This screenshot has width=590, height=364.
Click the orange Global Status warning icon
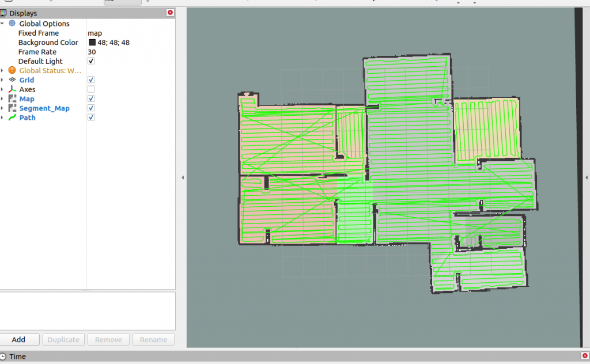(12, 70)
